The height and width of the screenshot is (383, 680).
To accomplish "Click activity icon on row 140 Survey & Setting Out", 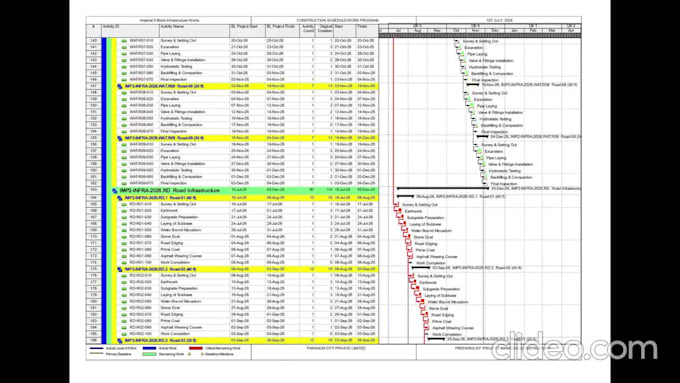I will coord(124,41).
